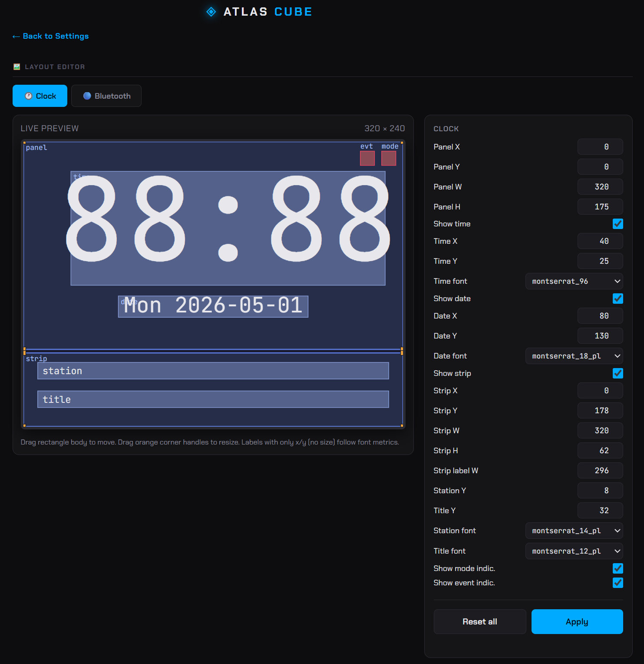Click the Layout Editor picture icon
644x664 pixels.
[x=17, y=66]
